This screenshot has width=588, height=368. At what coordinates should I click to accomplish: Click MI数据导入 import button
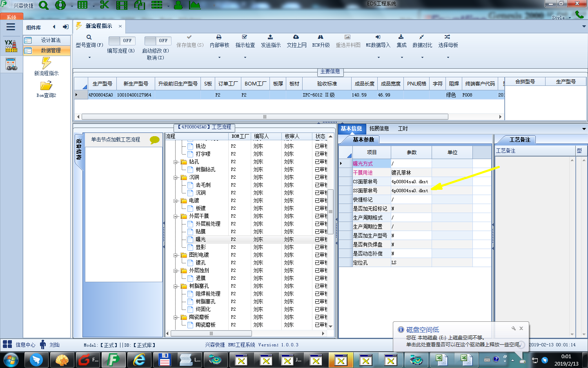[378, 42]
